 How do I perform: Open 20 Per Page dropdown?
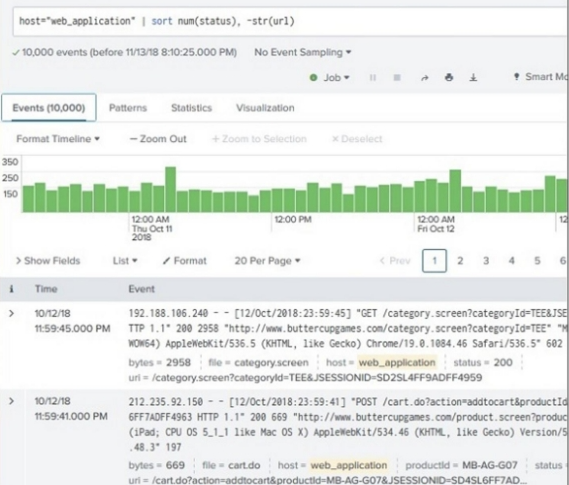[267, 261]
